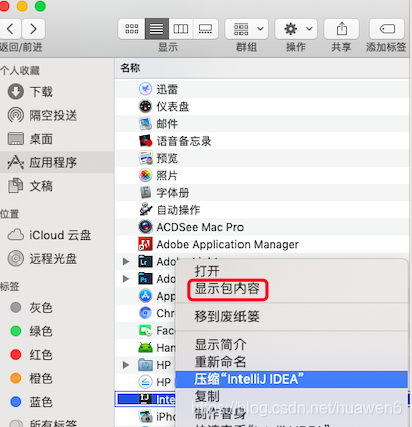This screenshot has height=427, width=412.
Task: Select 桌面 in the sidebar
Action: tap(30, 139)
